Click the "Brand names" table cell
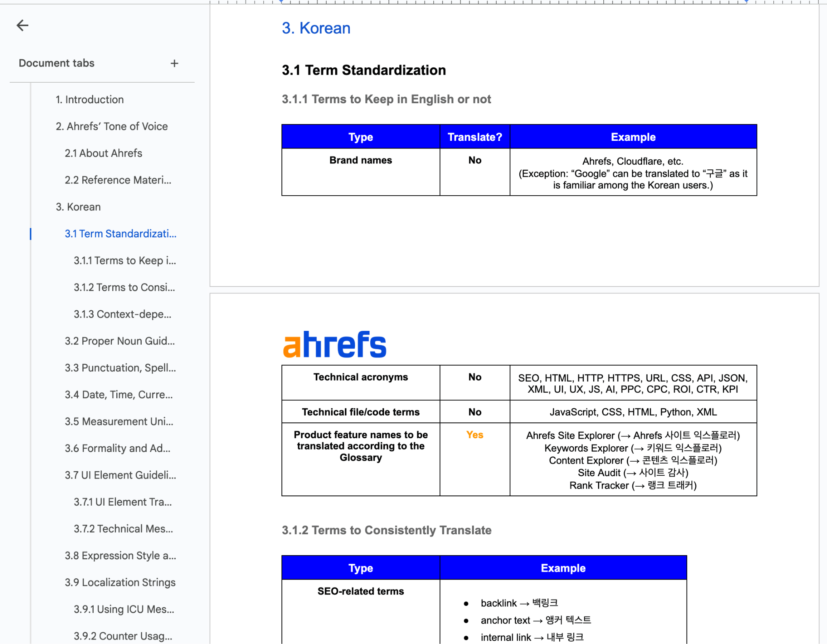 point(361,160)
